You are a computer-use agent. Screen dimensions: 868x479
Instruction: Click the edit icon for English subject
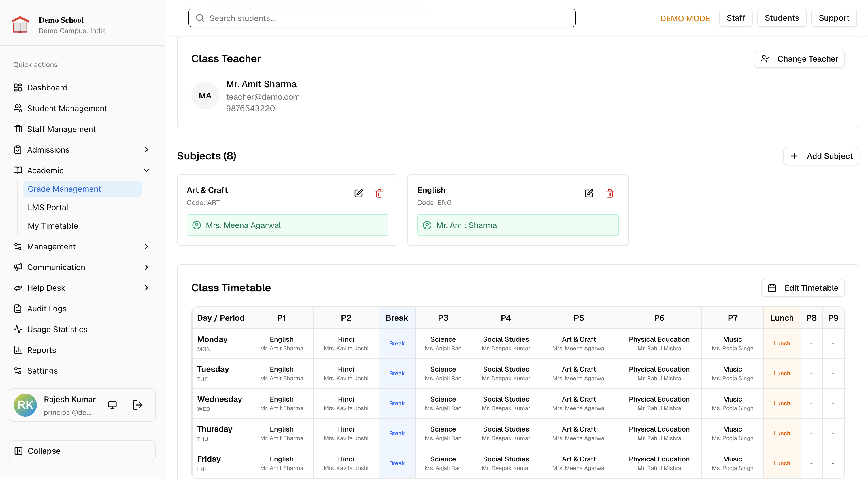point(589,193)
